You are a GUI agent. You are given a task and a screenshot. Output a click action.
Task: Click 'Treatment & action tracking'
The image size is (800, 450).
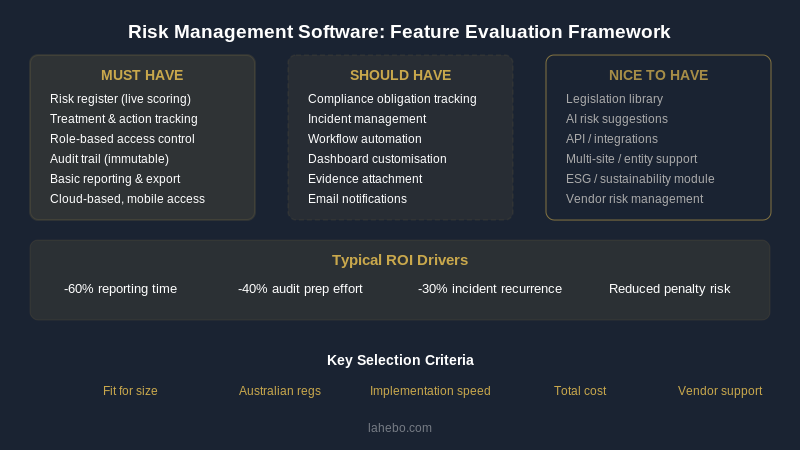[x=123, y=119]
